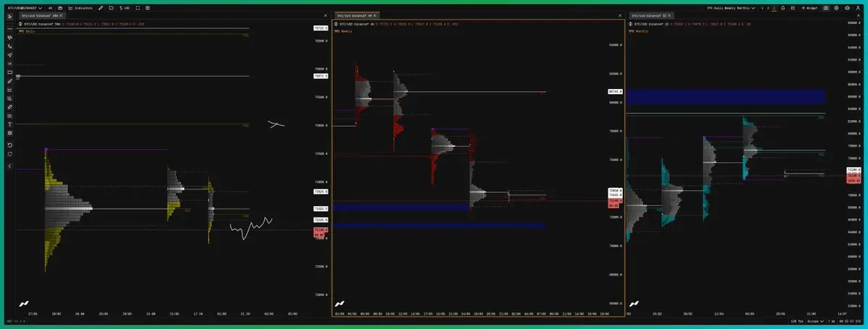Select the rectangle shape tool
The image size is (868, 329).
tap(9, 72)
